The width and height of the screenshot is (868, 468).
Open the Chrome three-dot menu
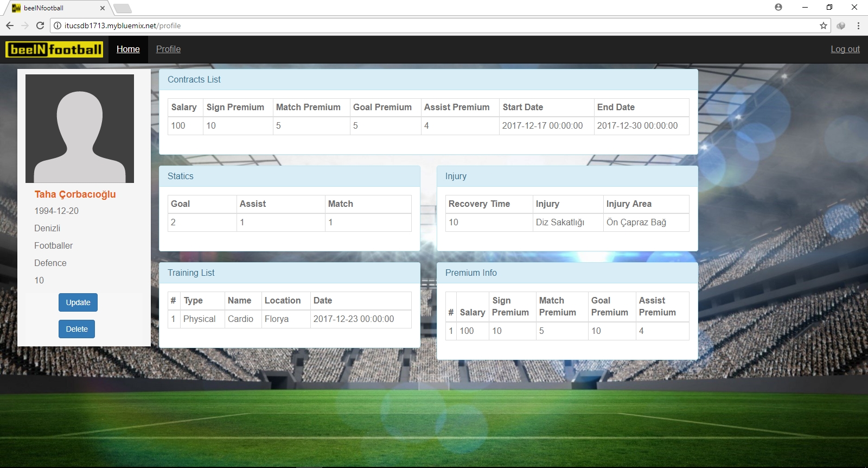point(858,26)
